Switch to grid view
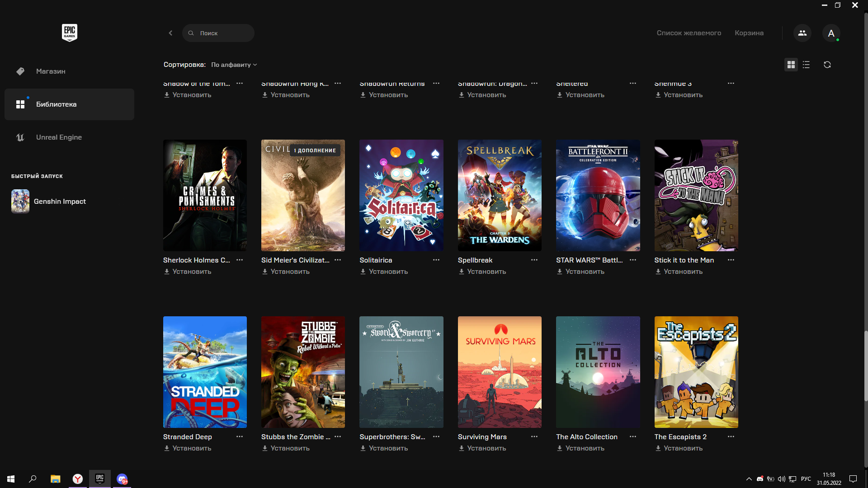This screenshot has height=488, width=868. (x=791, y=65)
